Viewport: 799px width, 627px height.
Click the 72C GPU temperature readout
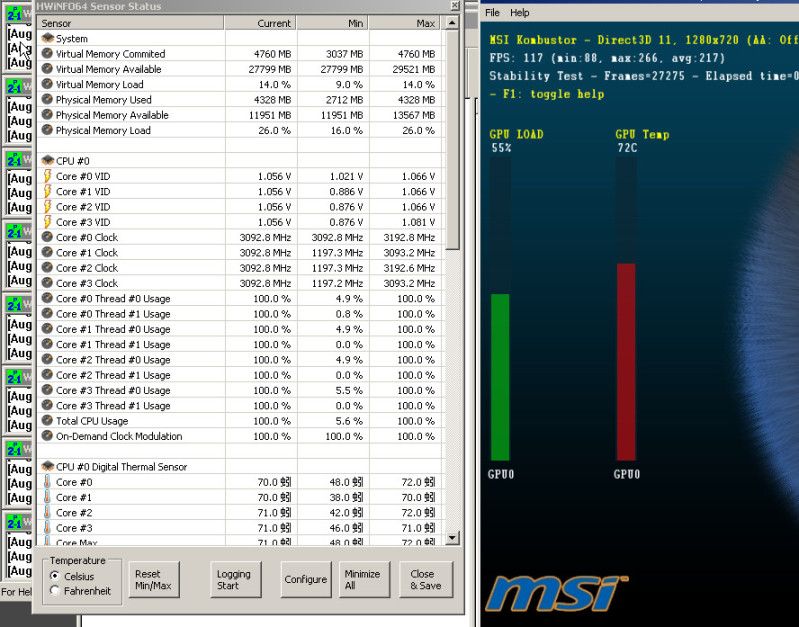pyautogui.click(x=627, y=148)
